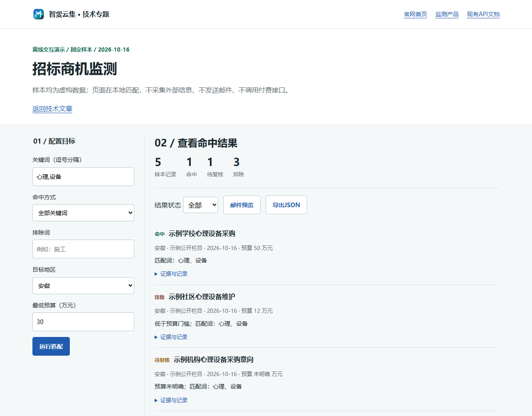The height and width of the screenshot is (416, 532).
Task: Click the 02 / 查看命中结果 heading
Action: (196, 143)
